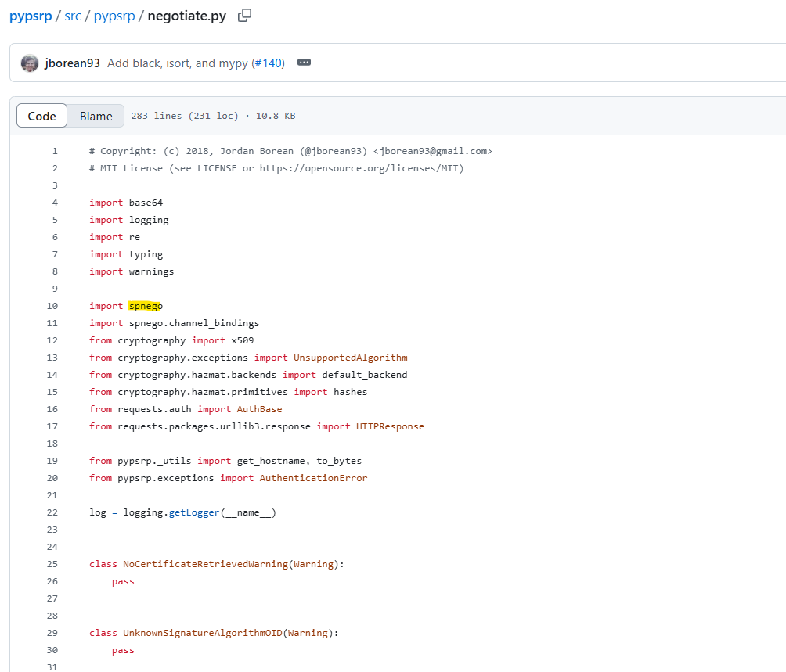Viewport: 786px width, 672px height.
Task: Expand commit details with the ellipsis button
Action: click(x=305, y=63)
